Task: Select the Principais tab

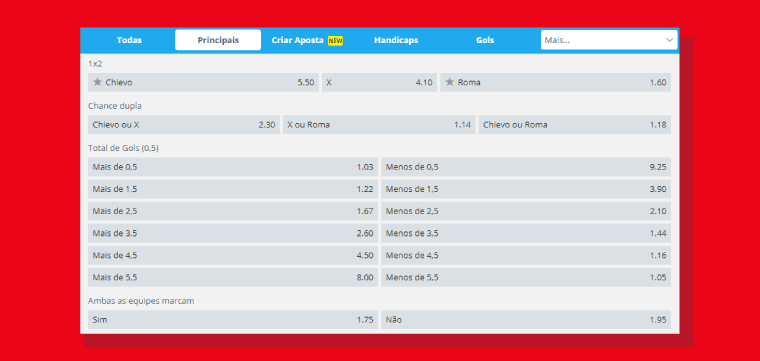Action: [218, 40]
